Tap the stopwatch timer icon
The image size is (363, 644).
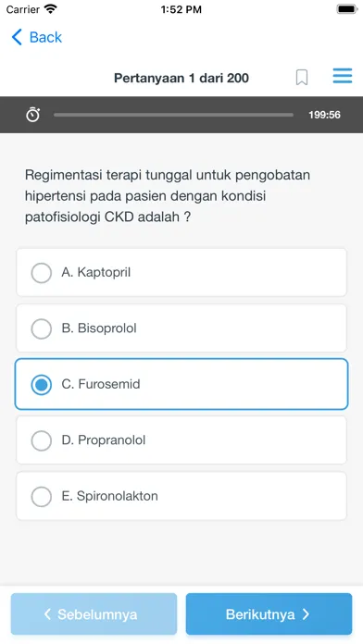click(x=33, y=115)
